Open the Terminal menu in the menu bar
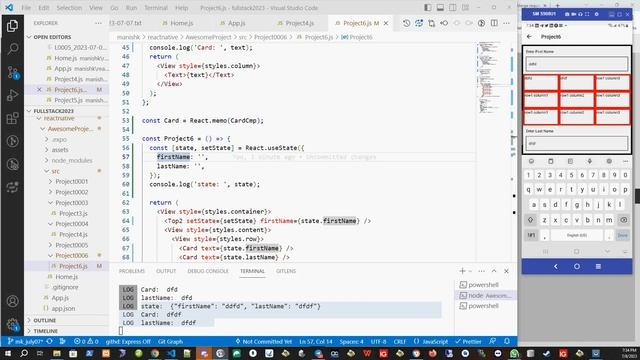The width and height of the screenshot is (640, 360). (x=156, y=8)
